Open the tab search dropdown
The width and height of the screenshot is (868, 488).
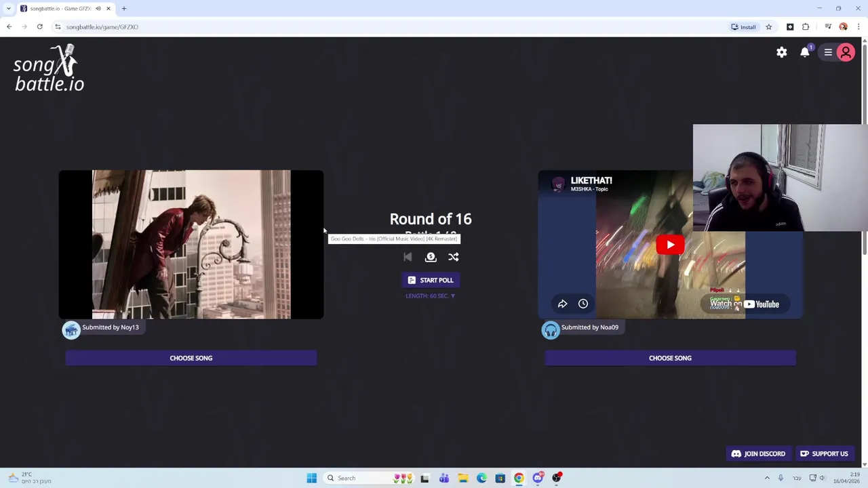pyautogui.click(x=8, y=9)
